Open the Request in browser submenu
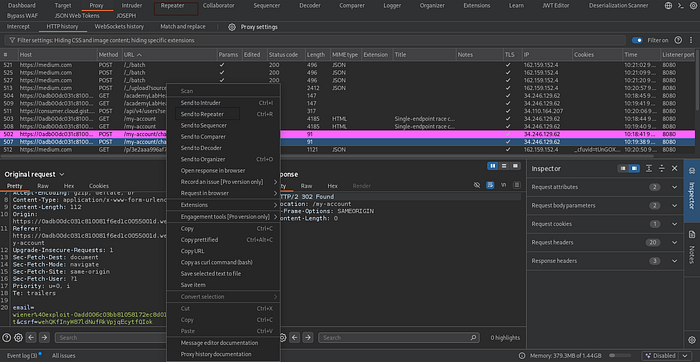700x362 pixels. pos(223,193)
